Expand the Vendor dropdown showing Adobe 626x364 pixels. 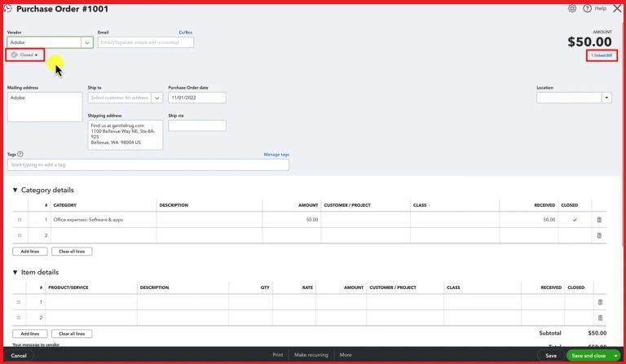(x=86, y=42)
